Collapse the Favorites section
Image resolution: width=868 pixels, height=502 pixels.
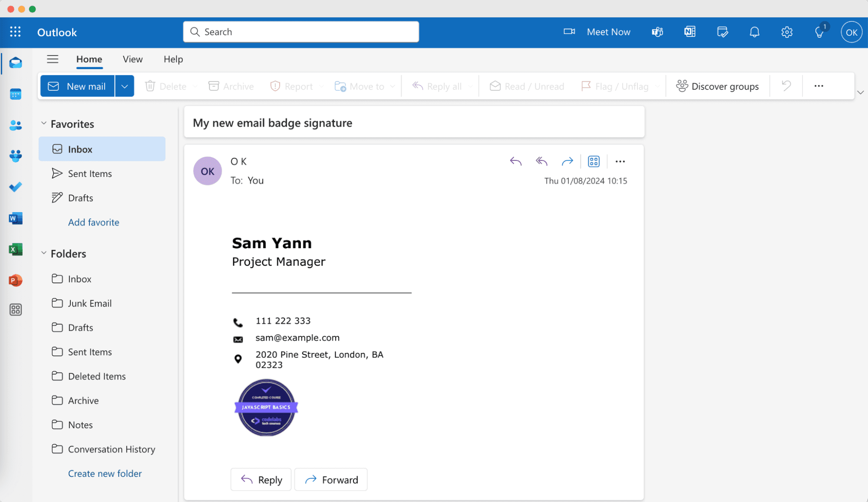click(x=43, y=123)
